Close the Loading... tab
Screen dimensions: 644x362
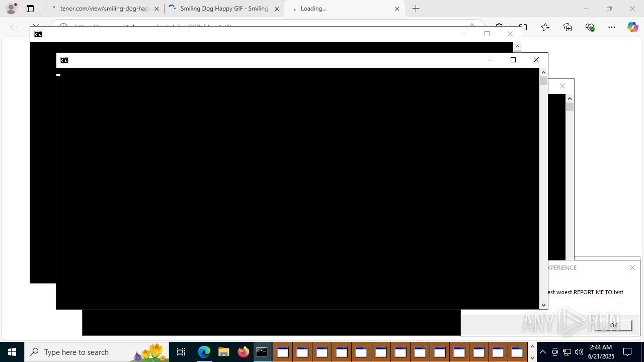pos(397,9)
